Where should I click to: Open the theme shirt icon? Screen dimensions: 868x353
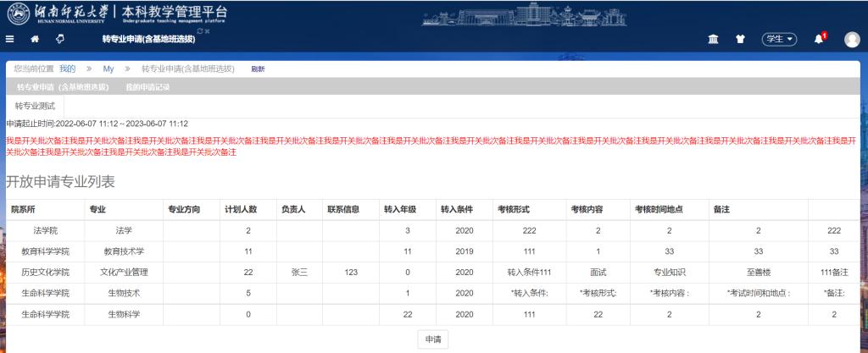tap(740, 39)
